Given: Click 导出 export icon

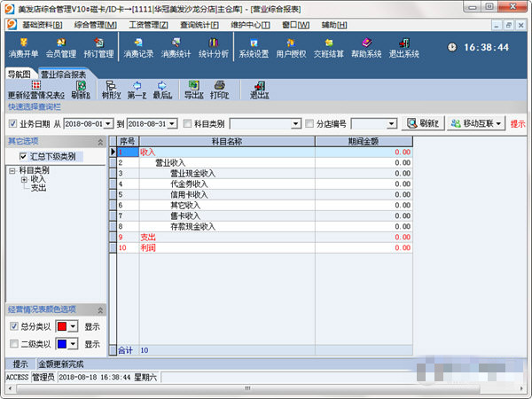Looking at the screenshot, I should (193, 90).
